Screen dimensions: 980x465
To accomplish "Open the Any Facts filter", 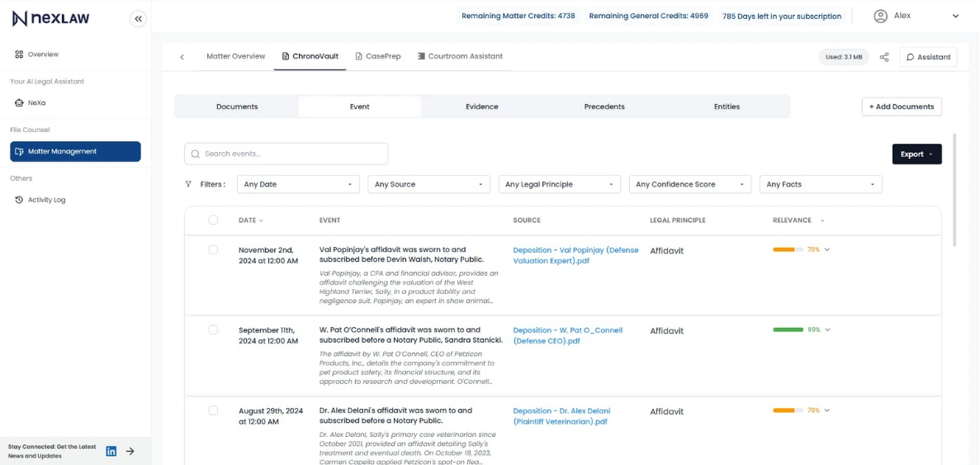I will 821,184.
